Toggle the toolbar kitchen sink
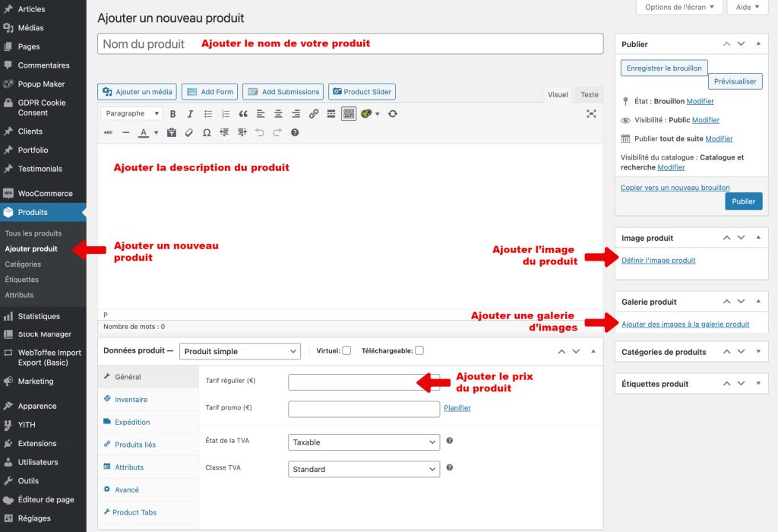Screen dimensions: 778x532 pos(349,114)
